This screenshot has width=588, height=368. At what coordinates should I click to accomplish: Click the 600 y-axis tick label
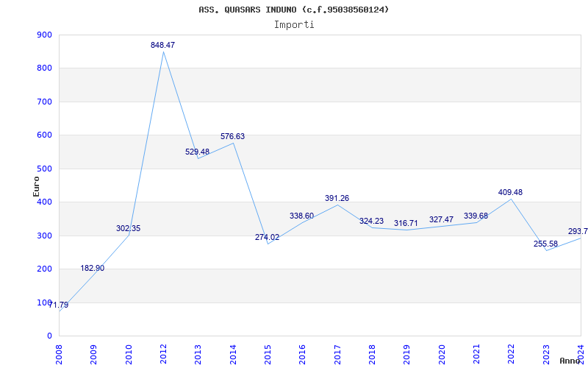pos(45,135)
